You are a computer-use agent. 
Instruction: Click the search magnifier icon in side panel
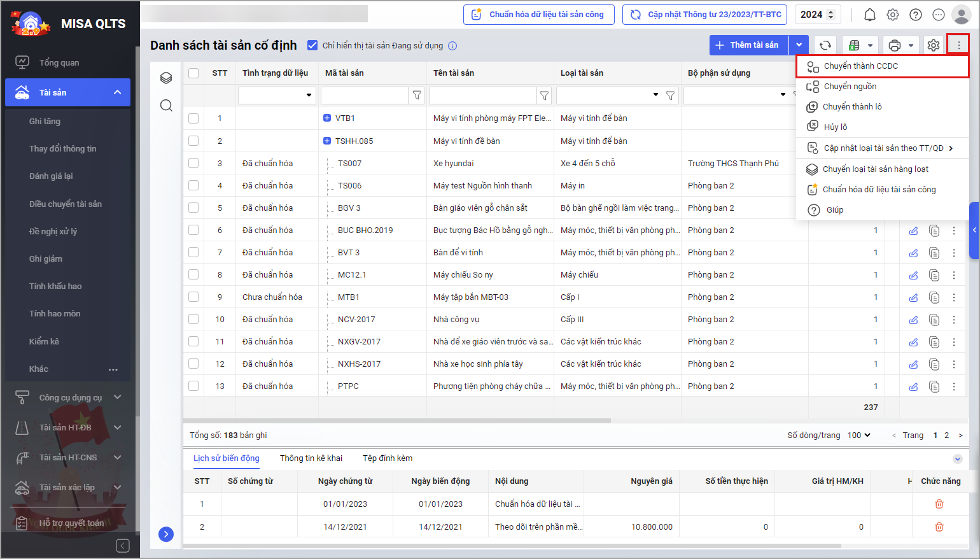[166, 106]
